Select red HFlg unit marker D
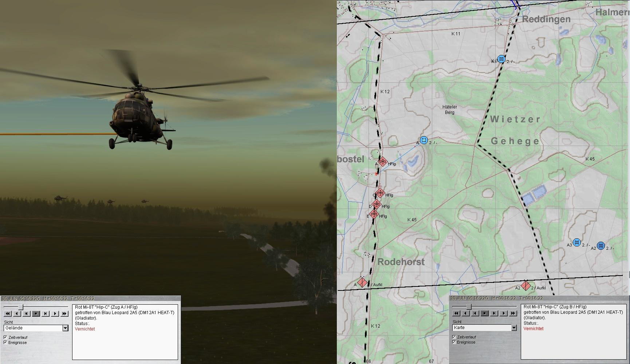This screenshot has width=630, height=364. [377, 205]
